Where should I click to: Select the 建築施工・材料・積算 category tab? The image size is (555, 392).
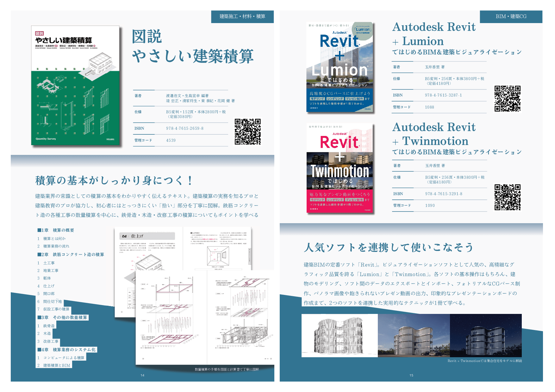click(242, 16)
